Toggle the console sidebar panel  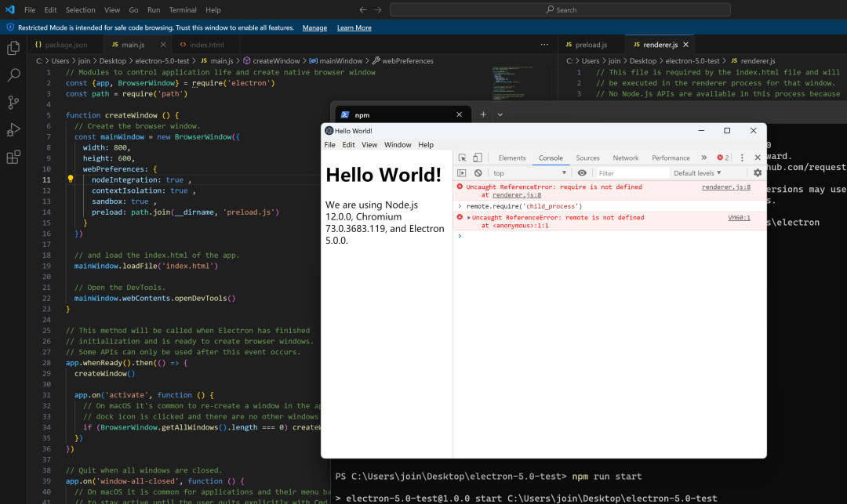pyautogui.click(x=462, y=173)
